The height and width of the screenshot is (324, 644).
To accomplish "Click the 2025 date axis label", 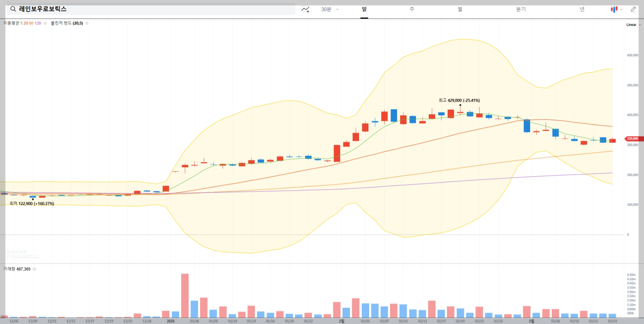I will (171, 321).
